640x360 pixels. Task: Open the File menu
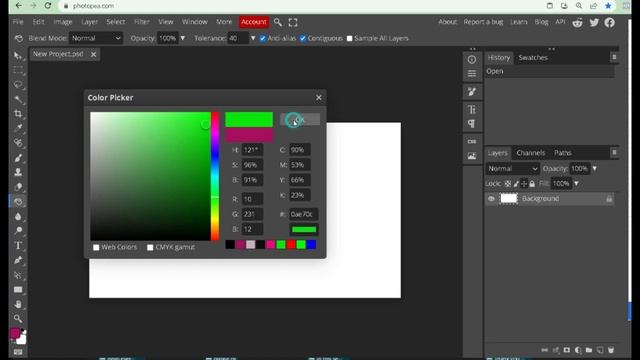(x=18, y=22)
